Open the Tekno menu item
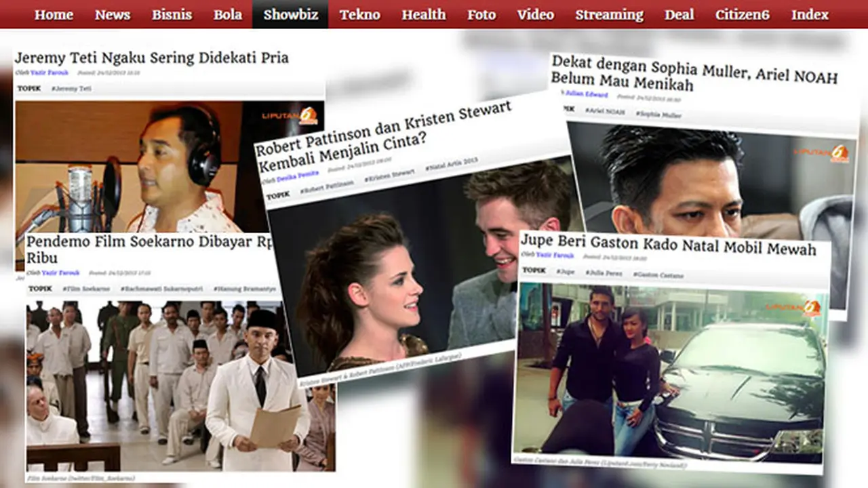Screen dimensions: 868x488 tap(359, 14)
